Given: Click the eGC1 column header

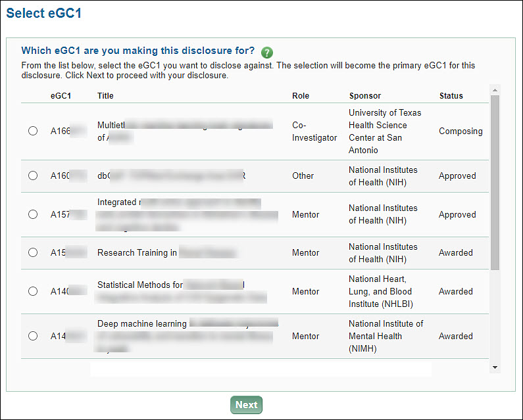Looking at the screenshot, I should click(x=61, y=96).
